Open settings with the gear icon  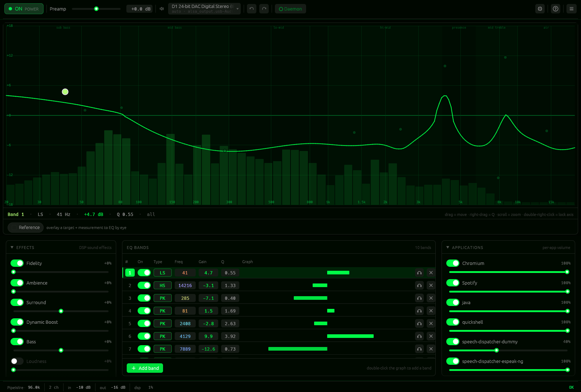[x=540, y=9]
